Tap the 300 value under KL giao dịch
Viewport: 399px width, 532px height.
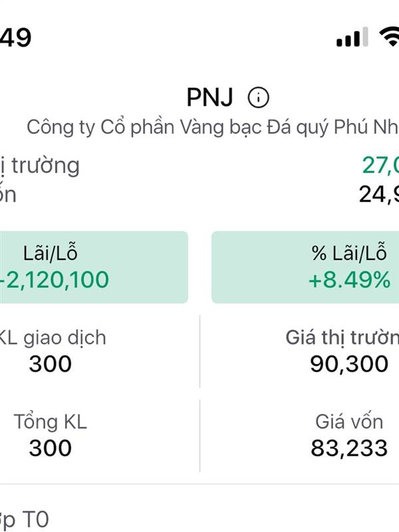(x=51, y=364)
